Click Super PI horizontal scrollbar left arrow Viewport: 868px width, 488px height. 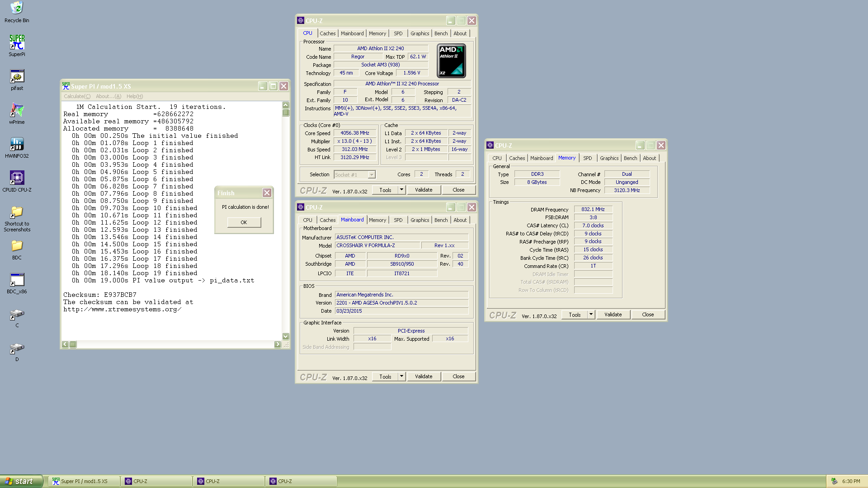(x=65, y=344)
